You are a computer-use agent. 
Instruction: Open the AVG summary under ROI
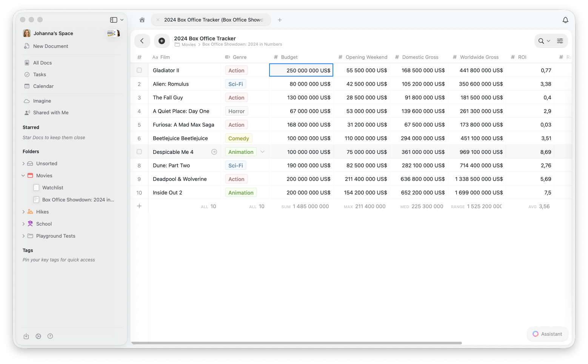pyautogui.click(x=539, y=206)
